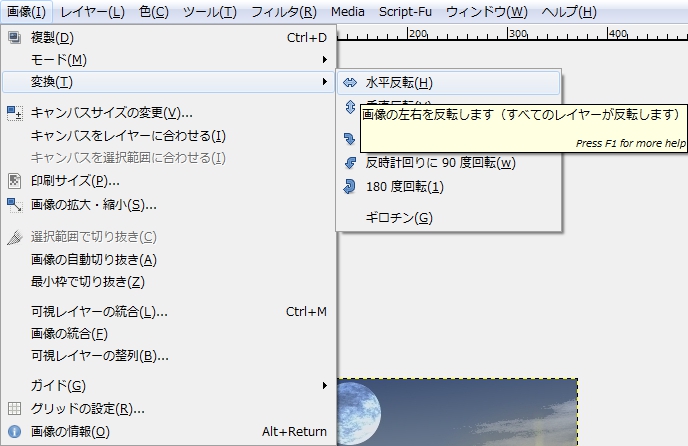Expand the 変換 submenu arrow
The height and width of the screenshot is (446, 688).
pyautogui.click(x=324, y=81)
